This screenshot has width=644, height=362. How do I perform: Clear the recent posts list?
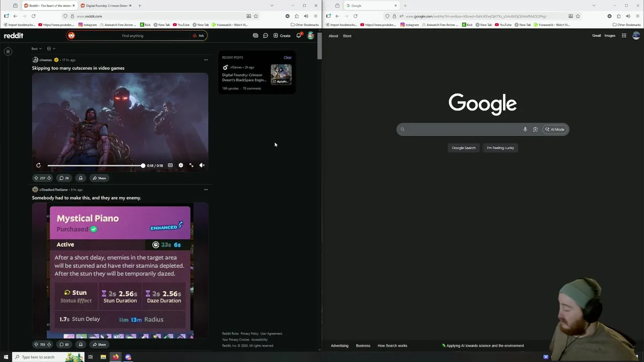287,57
